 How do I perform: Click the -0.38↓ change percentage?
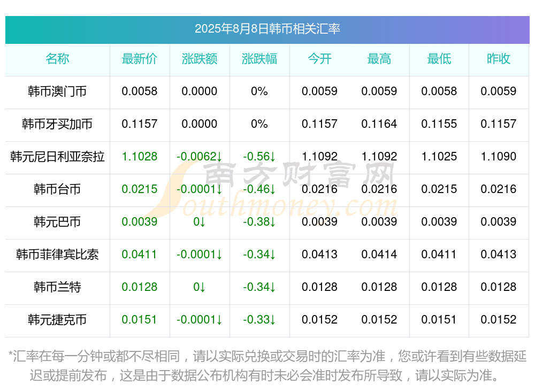click(259, 221)
